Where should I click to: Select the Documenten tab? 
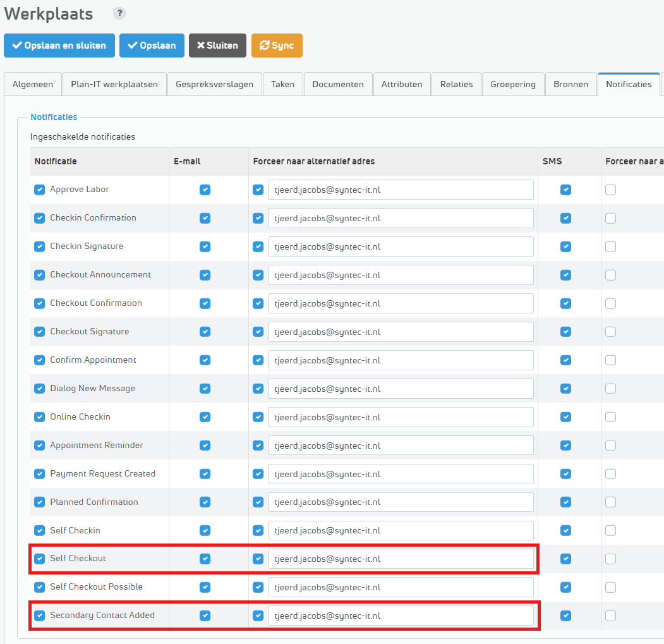tap(338, 84)
